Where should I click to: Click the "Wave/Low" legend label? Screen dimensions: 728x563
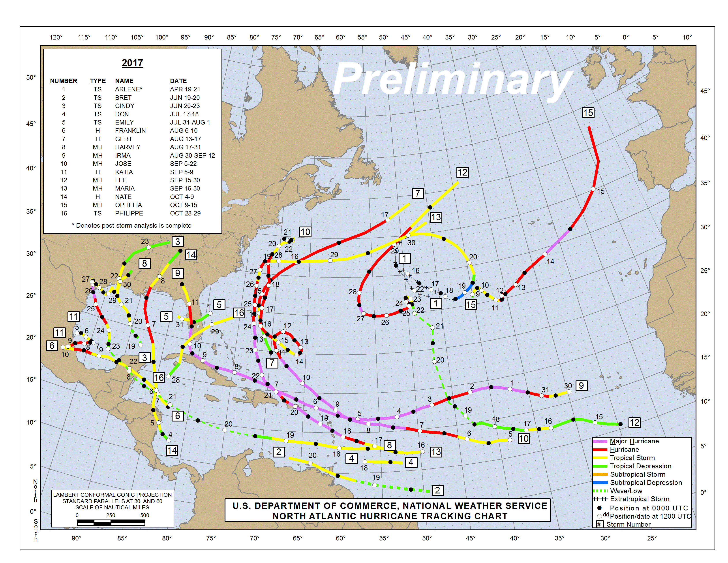tap(626, 491)
